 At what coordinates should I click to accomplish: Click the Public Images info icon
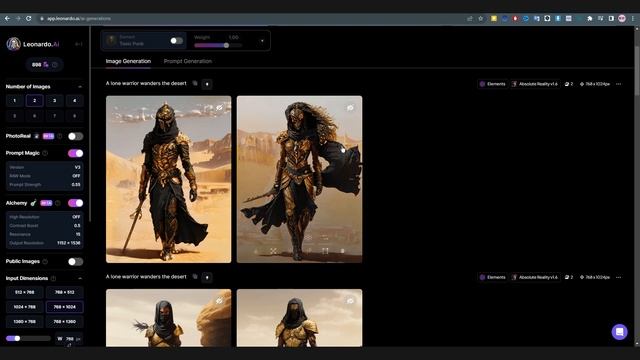45,261
